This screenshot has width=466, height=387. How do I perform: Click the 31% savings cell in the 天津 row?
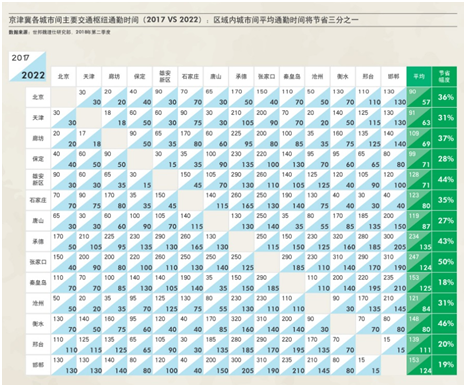tap(444, 118)
